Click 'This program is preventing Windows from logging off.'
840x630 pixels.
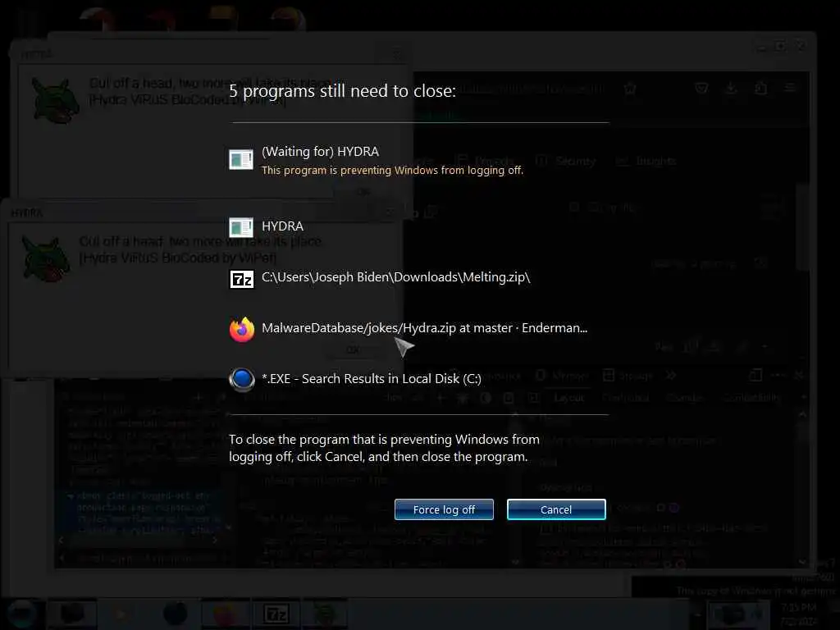pyautogui.click(x=392, y=171)
